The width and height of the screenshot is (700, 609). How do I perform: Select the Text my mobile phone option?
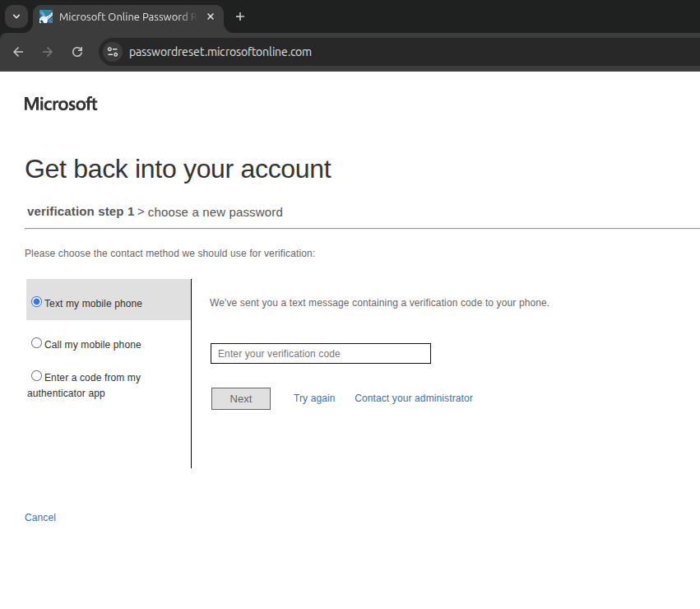(x=36, y=302)
